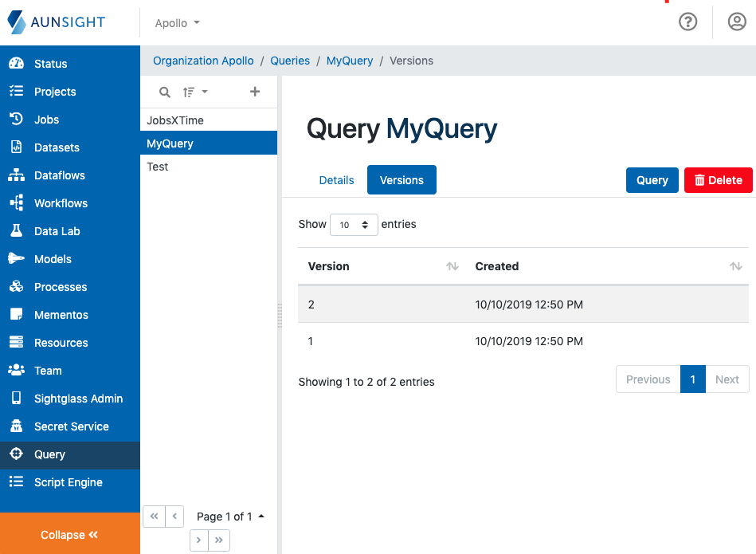Select the Secret Service sidebar item
Viewport: 756px width, 554px height.
tap(70, 426)
